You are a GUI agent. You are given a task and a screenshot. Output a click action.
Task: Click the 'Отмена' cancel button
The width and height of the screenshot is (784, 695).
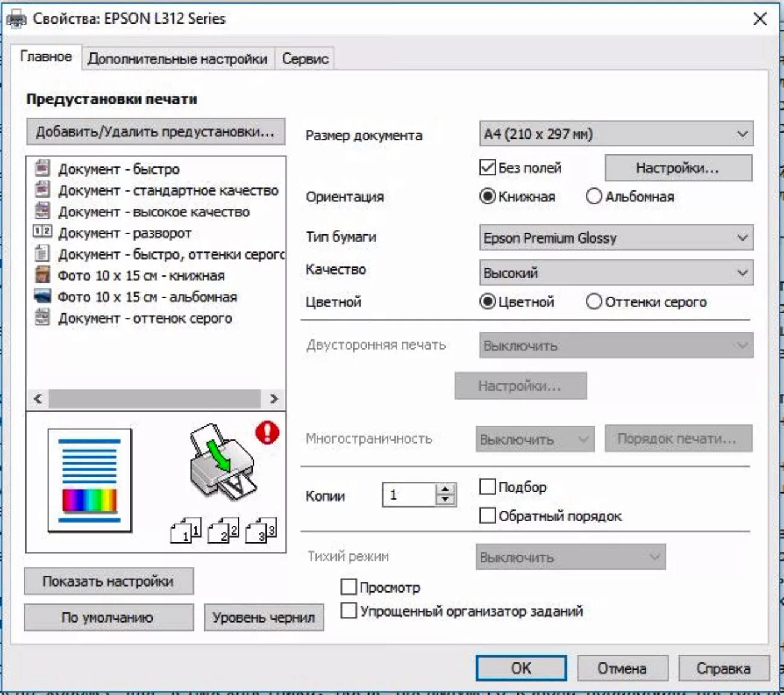(622, 668)
